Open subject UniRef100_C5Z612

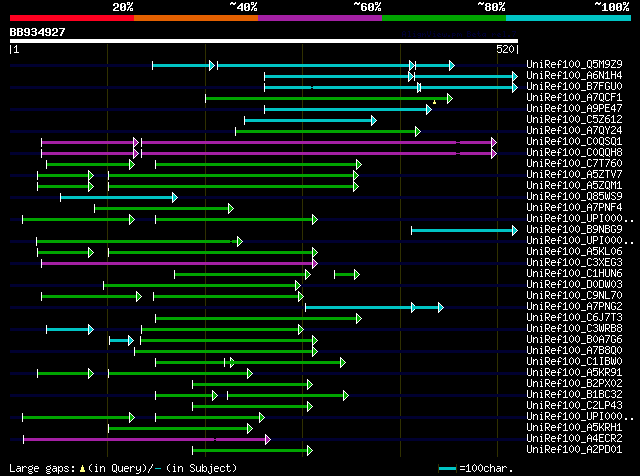coord(574,119)
